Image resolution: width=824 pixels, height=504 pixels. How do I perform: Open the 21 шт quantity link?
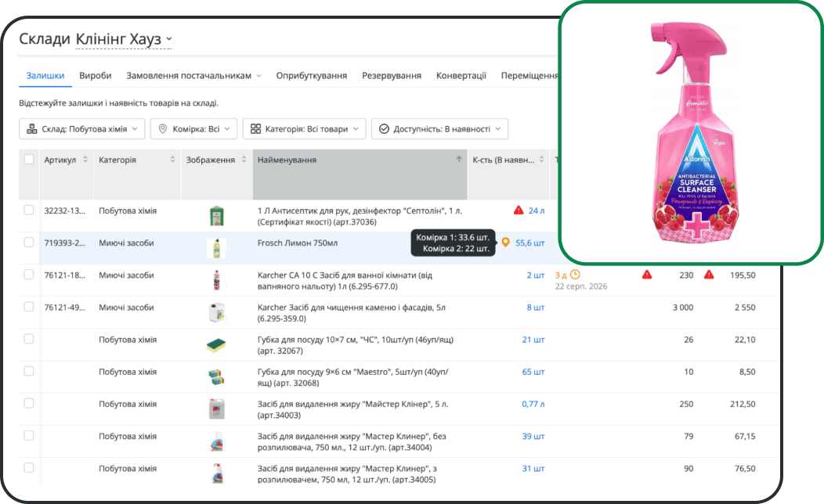533,340
